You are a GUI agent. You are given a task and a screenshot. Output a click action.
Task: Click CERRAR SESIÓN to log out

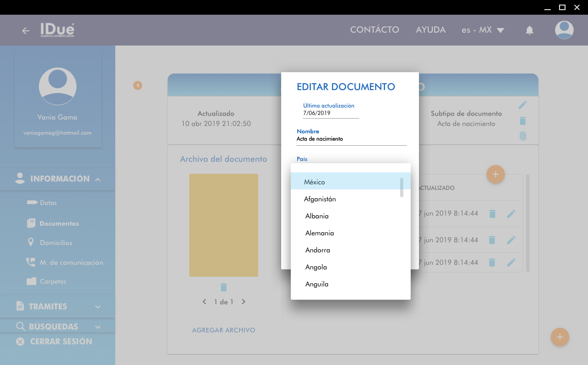point(61,342)
